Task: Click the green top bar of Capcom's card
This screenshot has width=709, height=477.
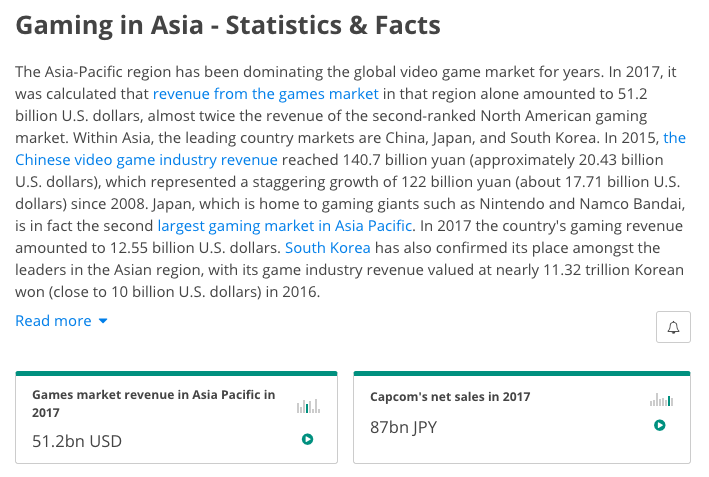Action: click(522, 373)
